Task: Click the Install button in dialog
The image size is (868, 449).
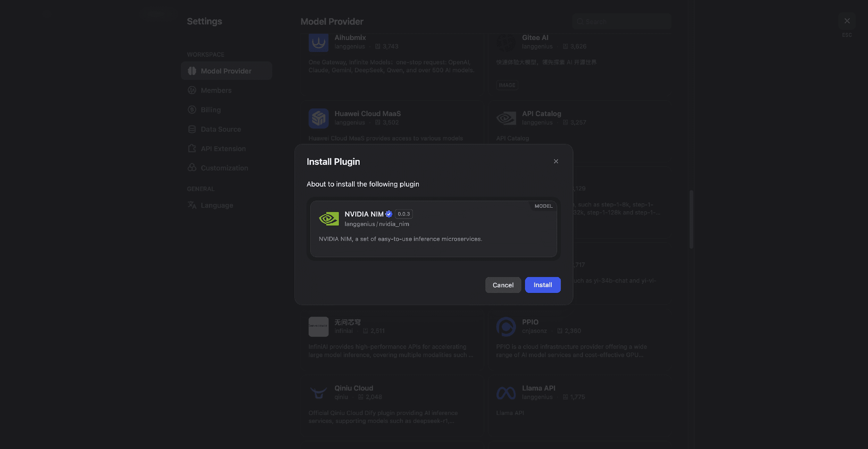Action: 542,285
